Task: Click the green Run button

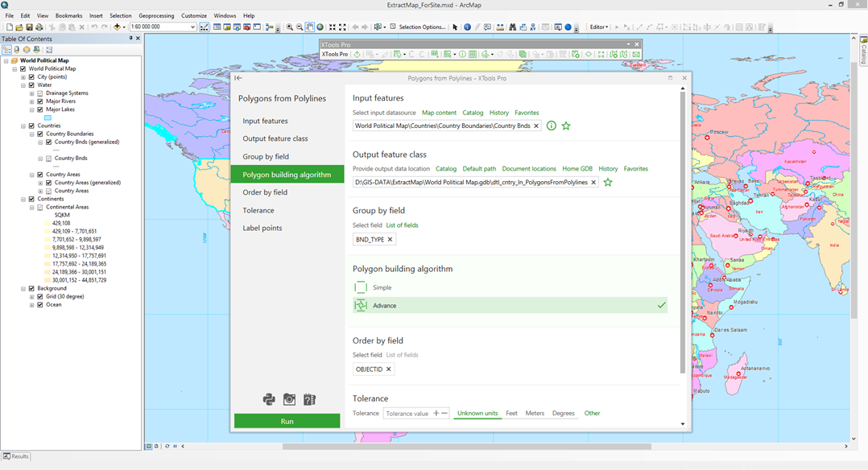Action: (x=287, y=421)
